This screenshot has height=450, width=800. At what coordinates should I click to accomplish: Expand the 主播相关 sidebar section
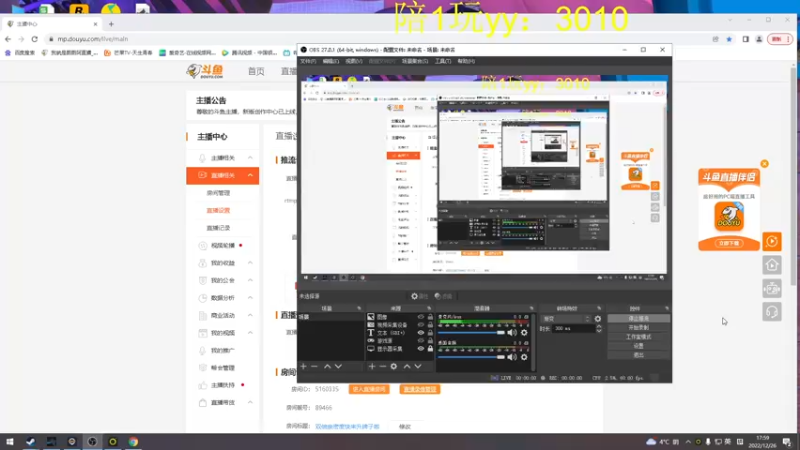coord(250,158)
